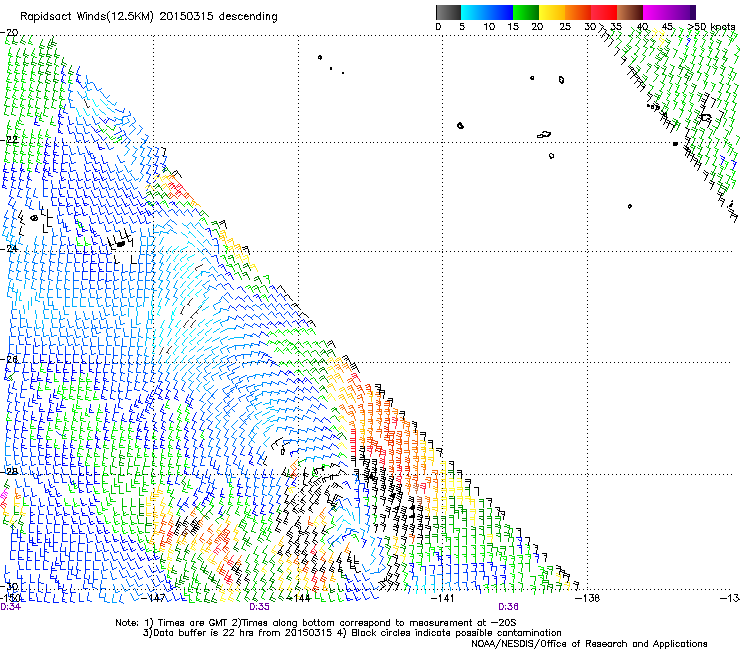The width and height of the screenshot is (740, 650).
Task: Click the 'Rapidscat Winds(12.5KM) 20150315 descending' title
Action: click(149, 16)
